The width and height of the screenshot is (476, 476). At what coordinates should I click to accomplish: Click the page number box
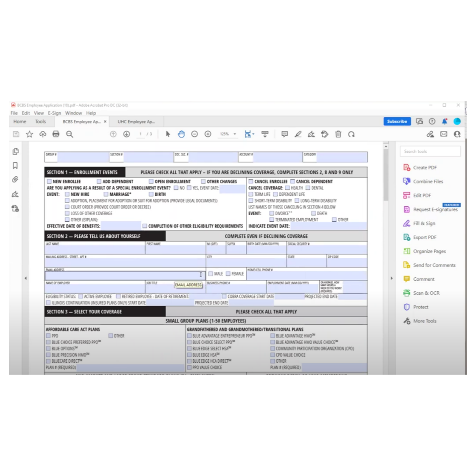[x=141, y=134]
